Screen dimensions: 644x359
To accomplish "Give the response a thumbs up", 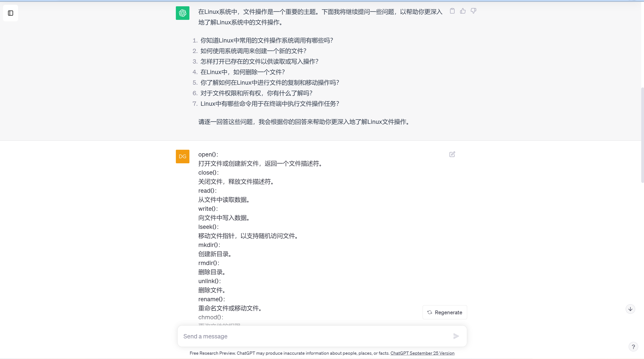I will [463, 11].
